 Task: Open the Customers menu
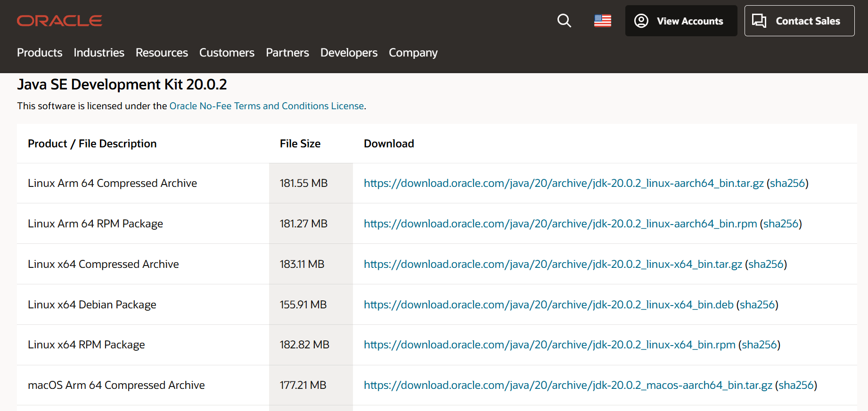coord(227,53)
